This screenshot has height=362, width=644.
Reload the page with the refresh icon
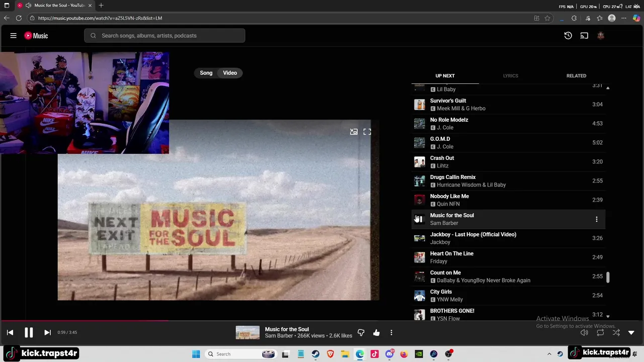19,18
